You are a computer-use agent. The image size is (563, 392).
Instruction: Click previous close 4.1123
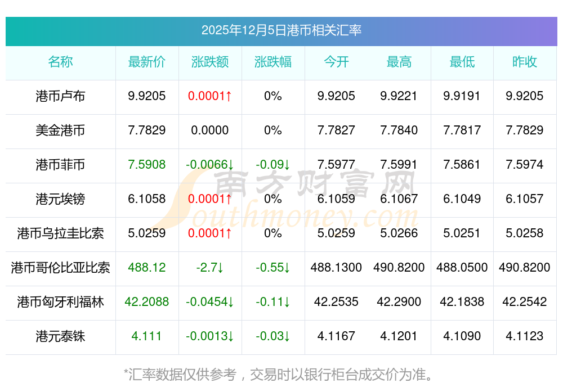click(525, 336)
